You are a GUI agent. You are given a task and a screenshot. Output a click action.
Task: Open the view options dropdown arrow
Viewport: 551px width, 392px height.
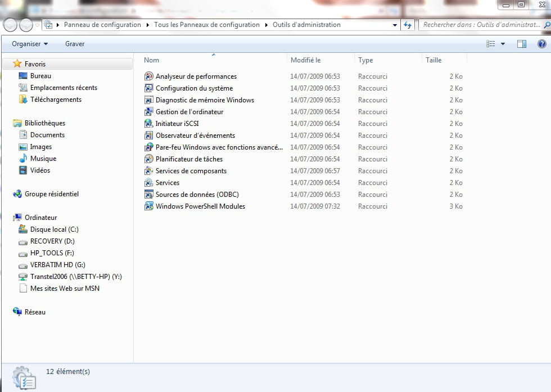tap(503, 44)
